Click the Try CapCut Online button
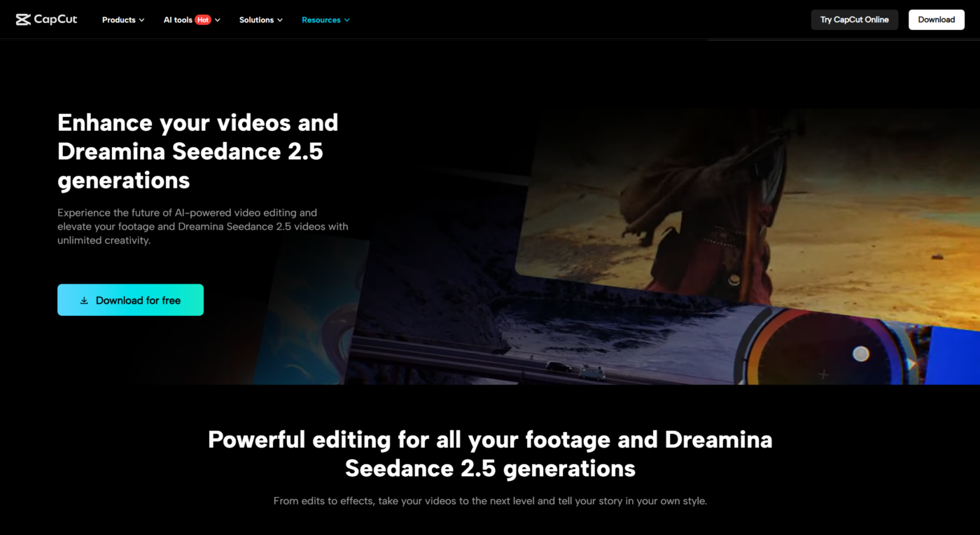 pos(855,20)
